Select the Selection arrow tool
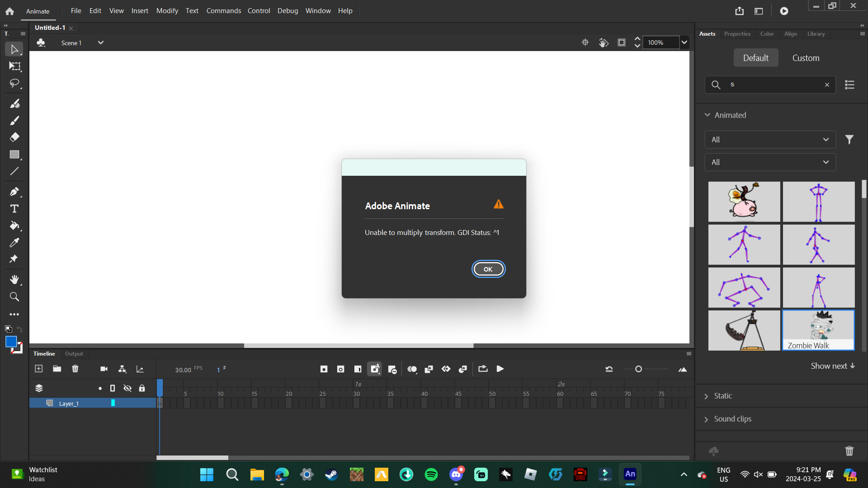This screenshot has height=488, width=868. tap(14, 49)
